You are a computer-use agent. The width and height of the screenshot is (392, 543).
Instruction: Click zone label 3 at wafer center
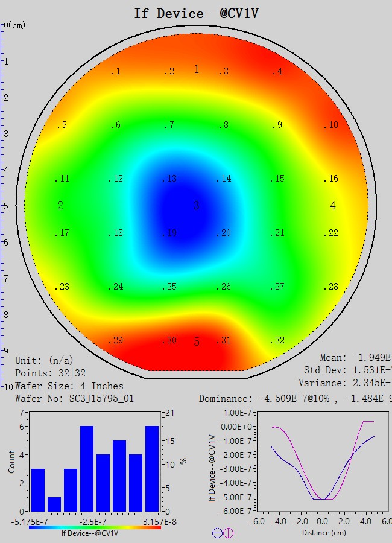click(x=196, y=206)
